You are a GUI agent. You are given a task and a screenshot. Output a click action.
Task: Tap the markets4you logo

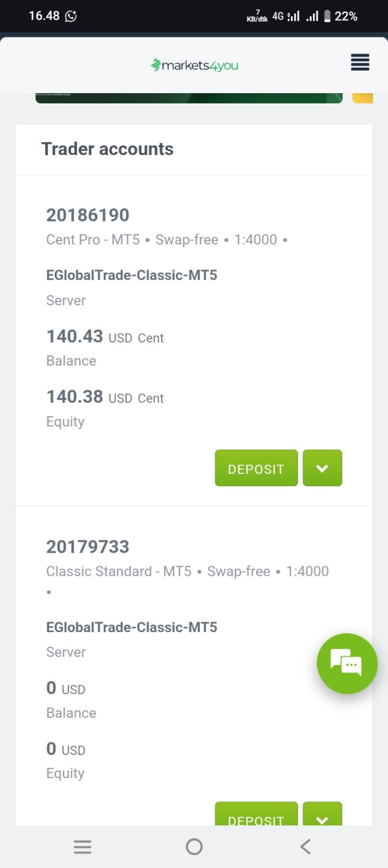click(x=194, y=65)
